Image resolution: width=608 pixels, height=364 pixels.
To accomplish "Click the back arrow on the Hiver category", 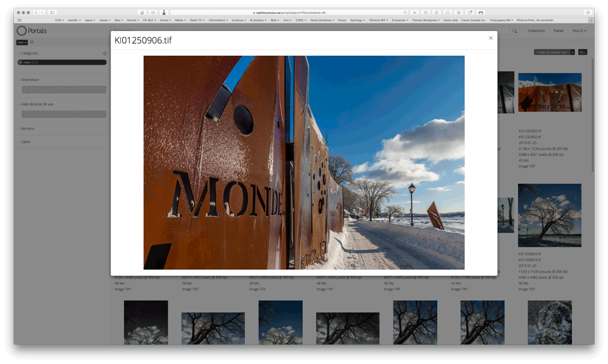I will (x=20, y=63).
